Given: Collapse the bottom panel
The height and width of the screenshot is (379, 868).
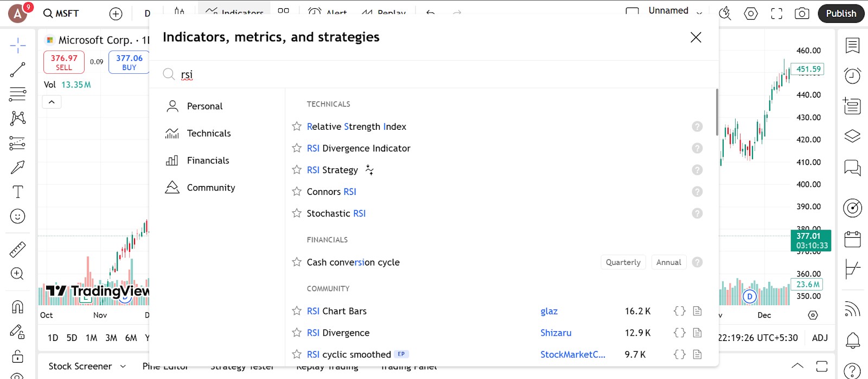Looking at the screenshot, I should 797,365.
